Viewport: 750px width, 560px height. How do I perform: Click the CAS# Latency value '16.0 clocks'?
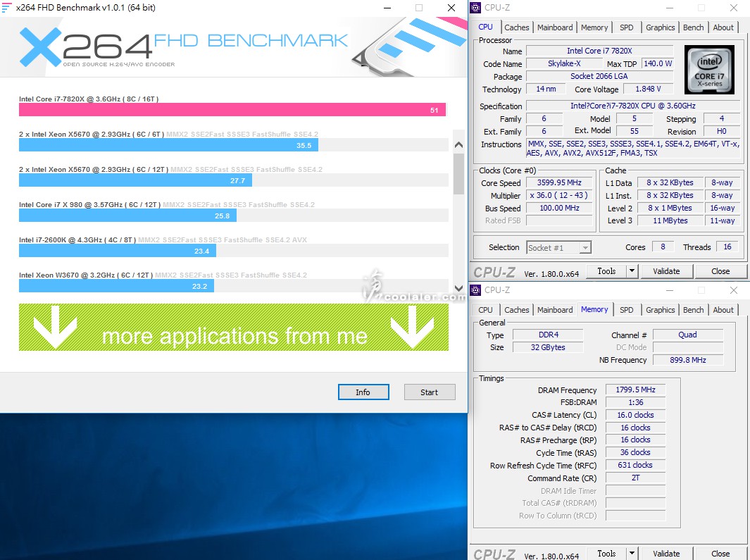635,415
